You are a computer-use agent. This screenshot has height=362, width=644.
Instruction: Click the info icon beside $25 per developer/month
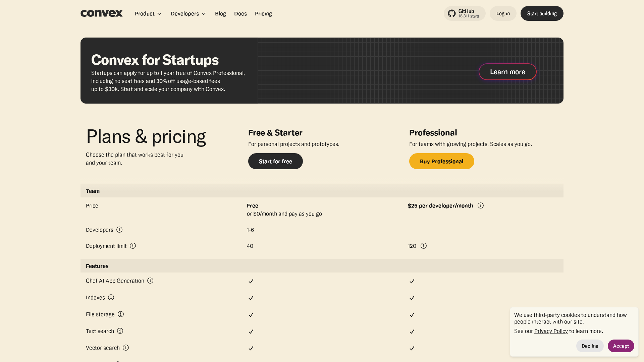[x=480, y=205]
